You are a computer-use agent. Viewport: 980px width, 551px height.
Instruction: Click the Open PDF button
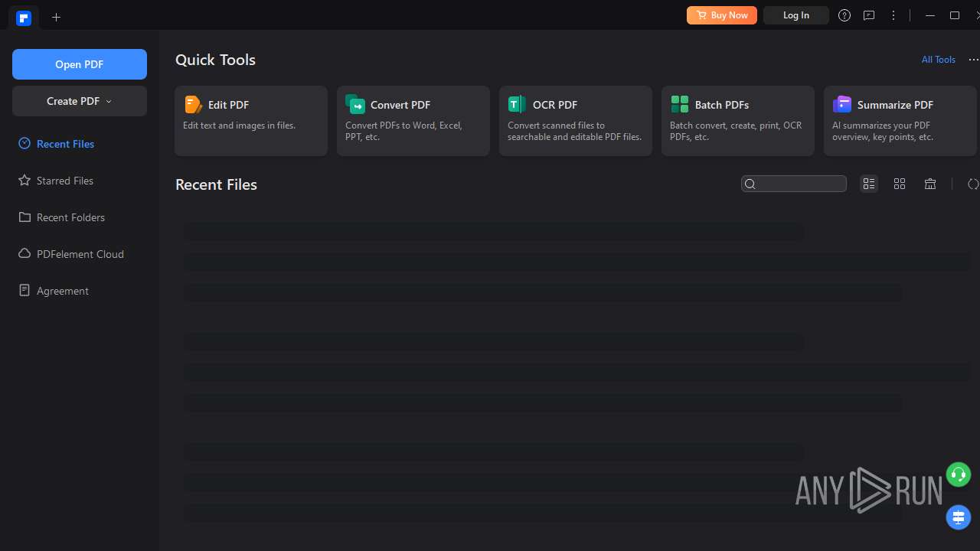pos(80,64)
